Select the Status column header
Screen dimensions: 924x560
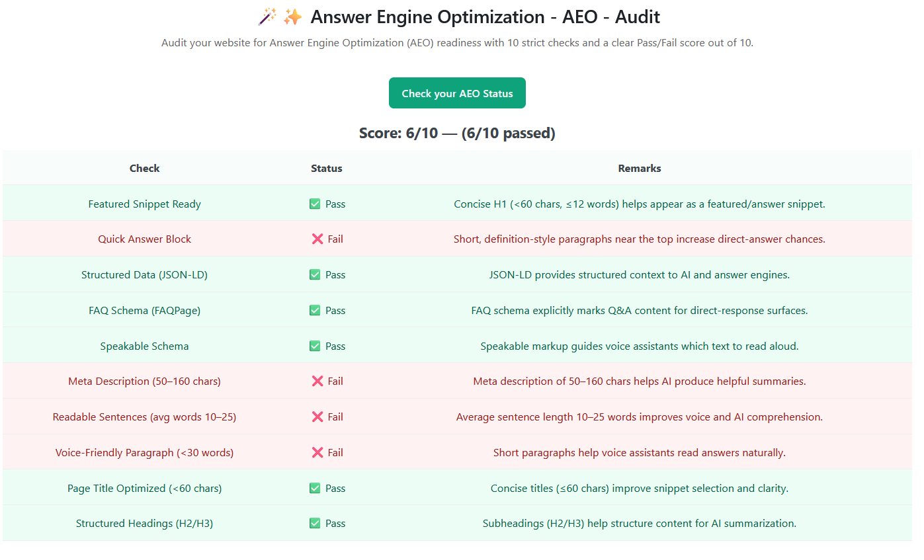pyautogui.click(x=327, y=169)
